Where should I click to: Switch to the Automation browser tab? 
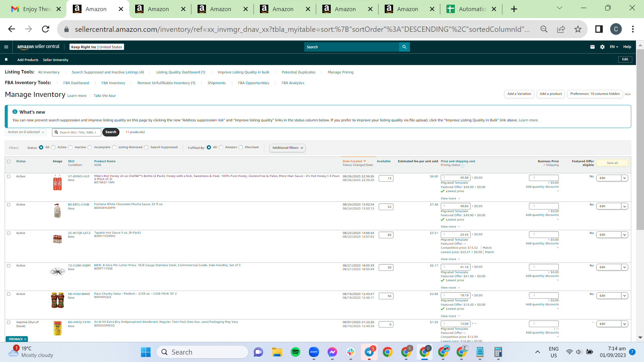(x=472, y=9)
